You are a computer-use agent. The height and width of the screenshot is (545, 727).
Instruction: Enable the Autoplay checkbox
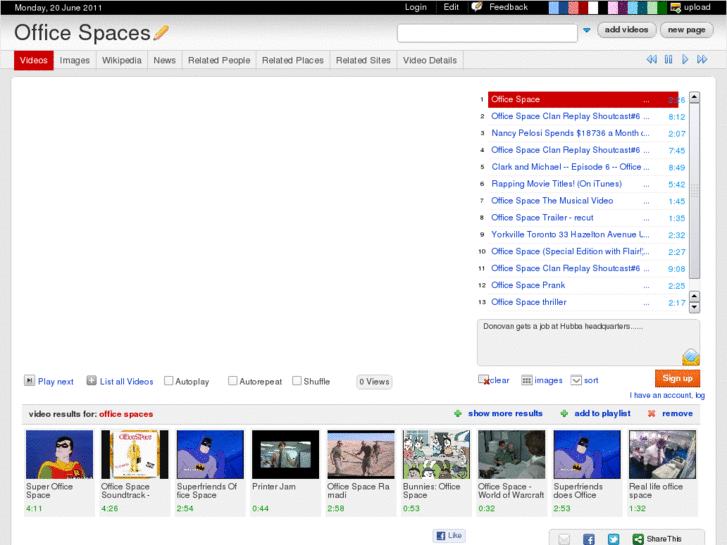pyautogui.click(x=169, y=381)
